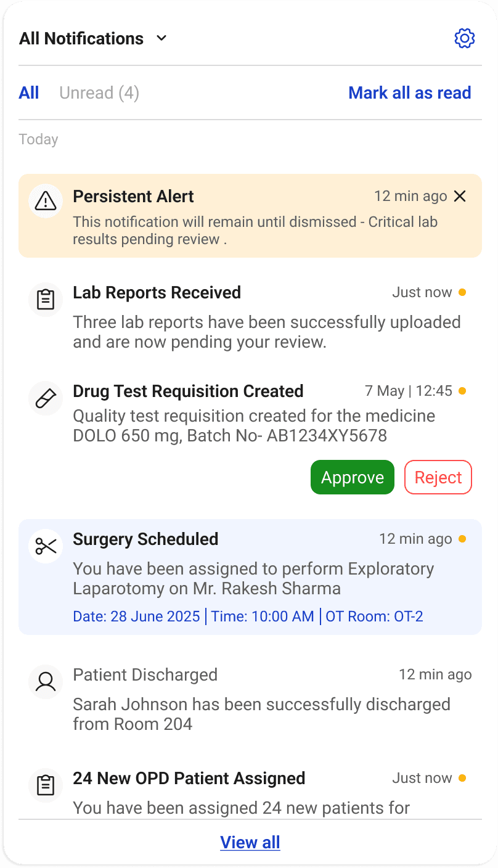
Task: Expand the All Notifications dropdown chevron
Action: coord(161,38)
